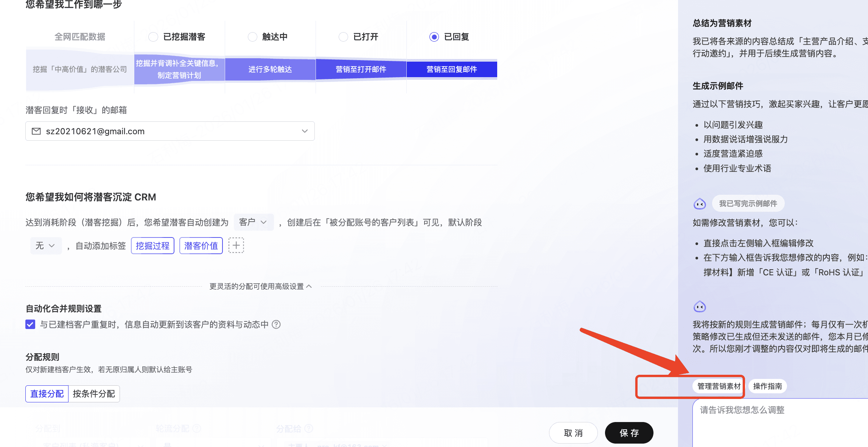Select the 触达中 radio option
This screenshot has width=868, height=447.
(x=252, y=37)
